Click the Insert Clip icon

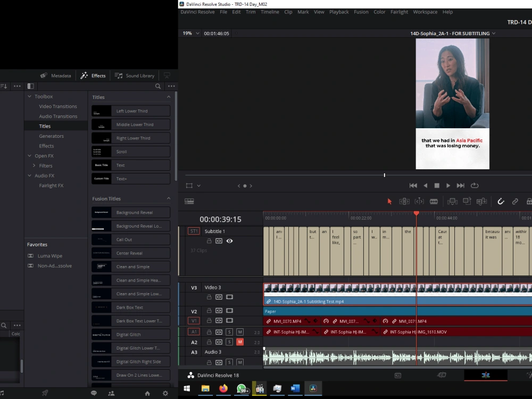pyautogui.click(x=452, y=202)
